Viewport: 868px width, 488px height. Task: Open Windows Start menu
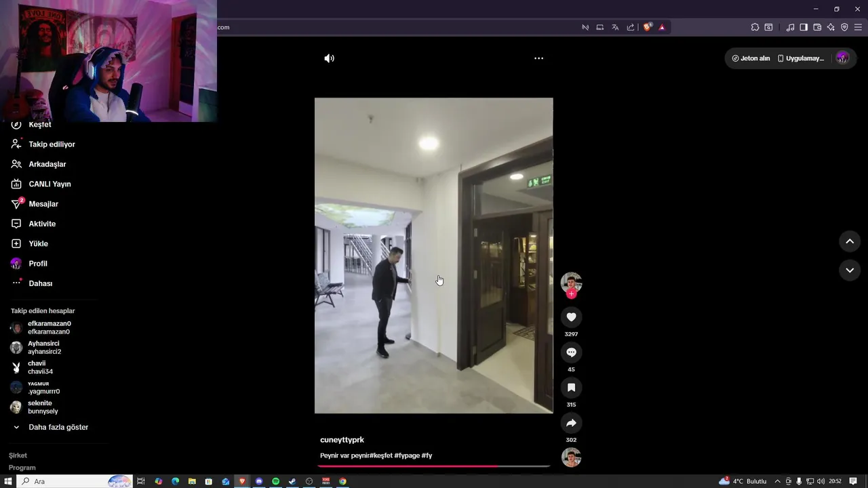click(8, 481)
